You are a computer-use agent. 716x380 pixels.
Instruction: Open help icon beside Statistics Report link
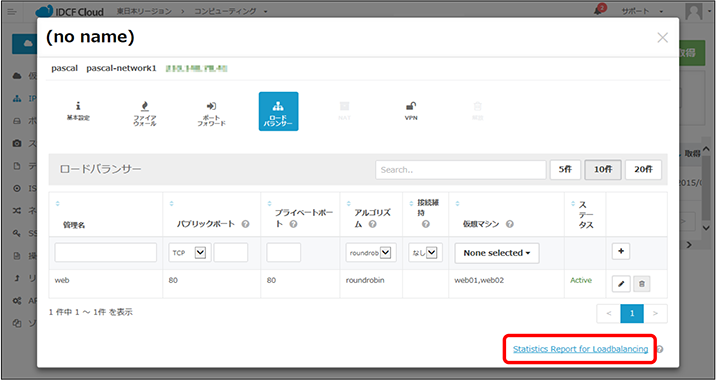tap(660, 349)
